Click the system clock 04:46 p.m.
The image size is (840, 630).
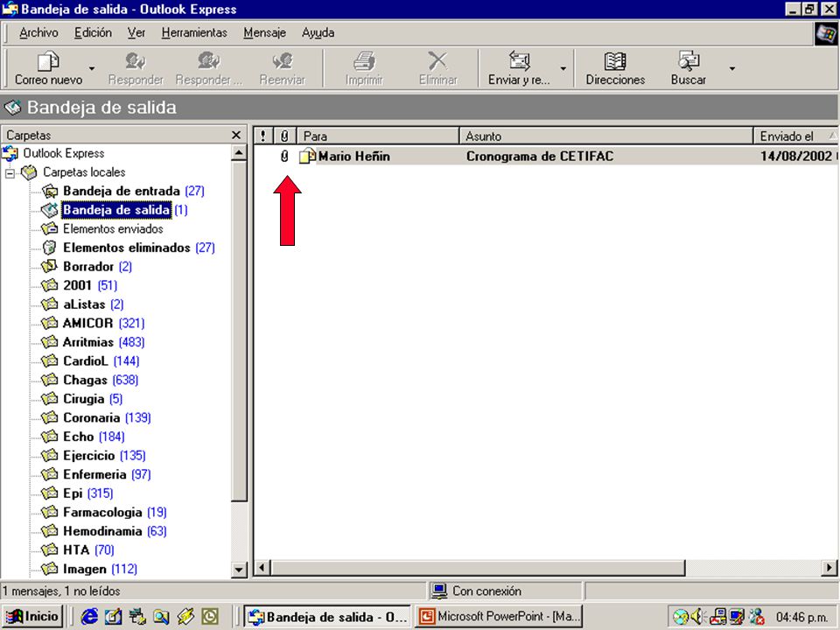tap(801, 617)
